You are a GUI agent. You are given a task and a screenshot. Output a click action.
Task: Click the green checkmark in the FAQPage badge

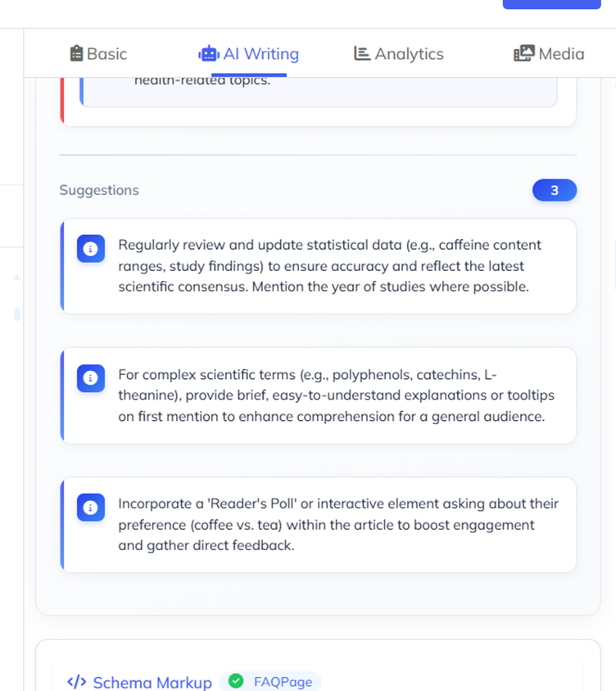point(236,680)
